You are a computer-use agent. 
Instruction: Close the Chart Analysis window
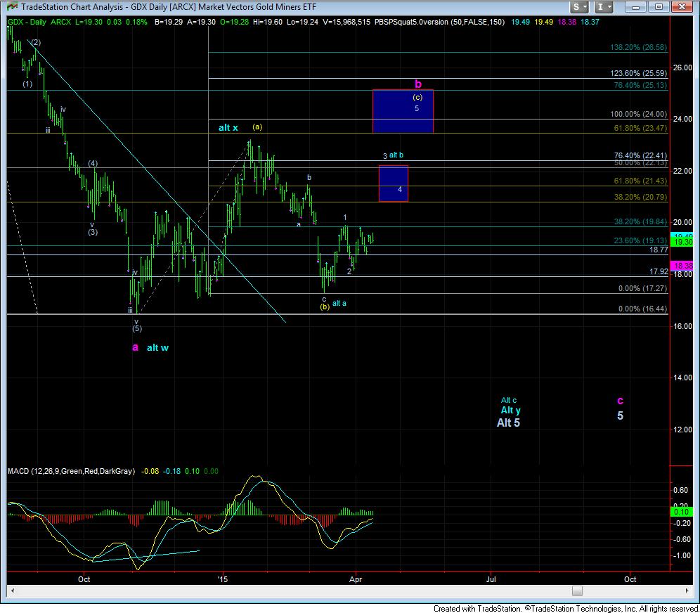coord(682,7)
